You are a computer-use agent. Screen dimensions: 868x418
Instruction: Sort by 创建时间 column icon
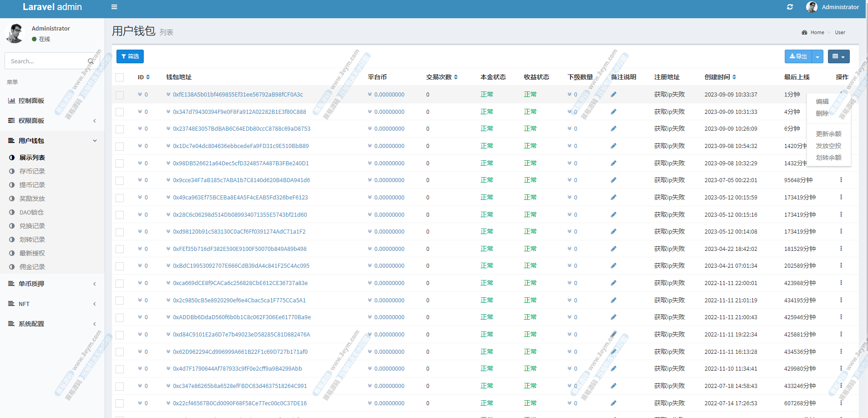[x=734, y=77]
